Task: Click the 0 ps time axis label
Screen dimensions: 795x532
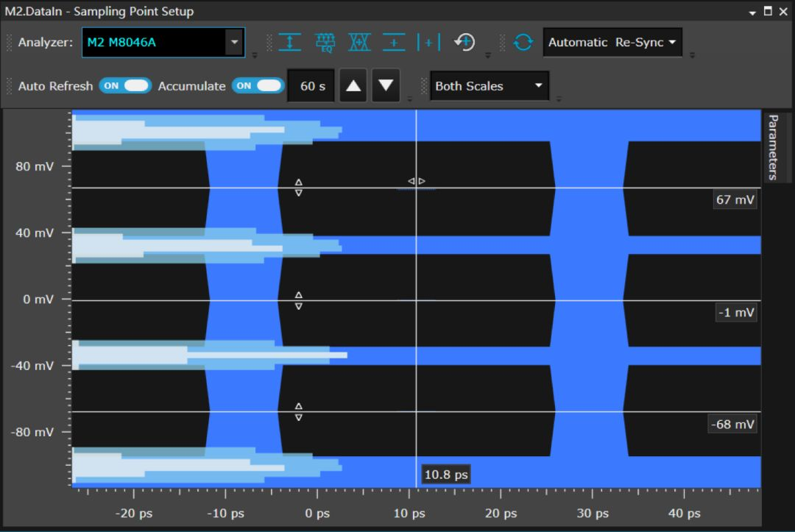Action: (x=317, y=514)
